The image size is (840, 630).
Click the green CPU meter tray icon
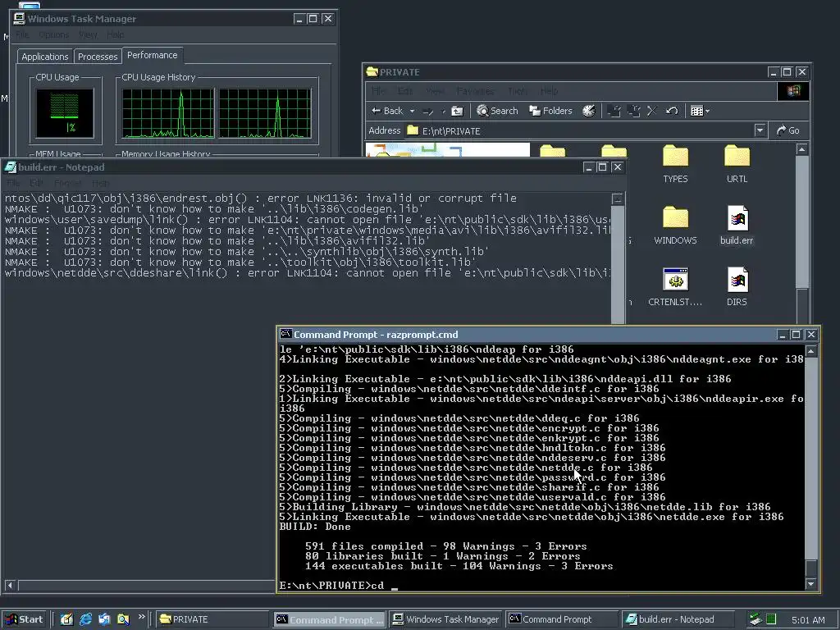coord(771,619)
